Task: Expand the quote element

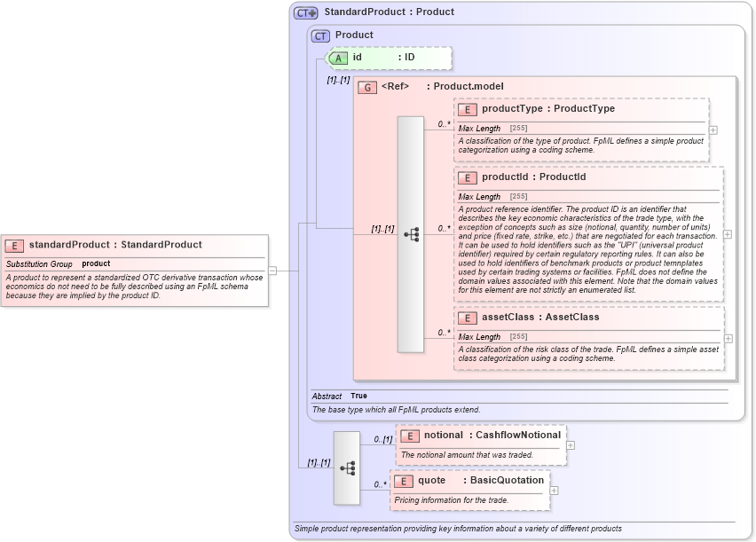Action: (554, 491)
